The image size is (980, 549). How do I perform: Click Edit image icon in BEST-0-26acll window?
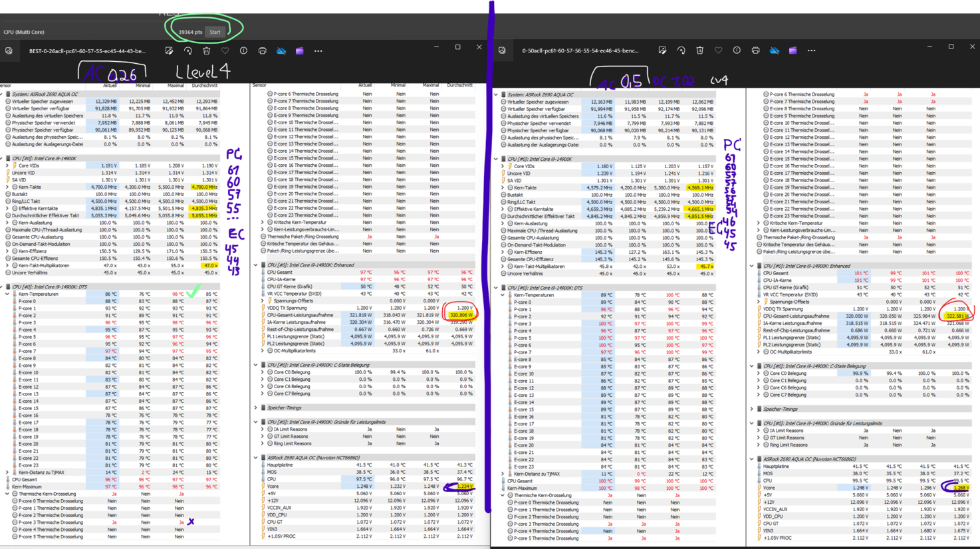[169, 51]
